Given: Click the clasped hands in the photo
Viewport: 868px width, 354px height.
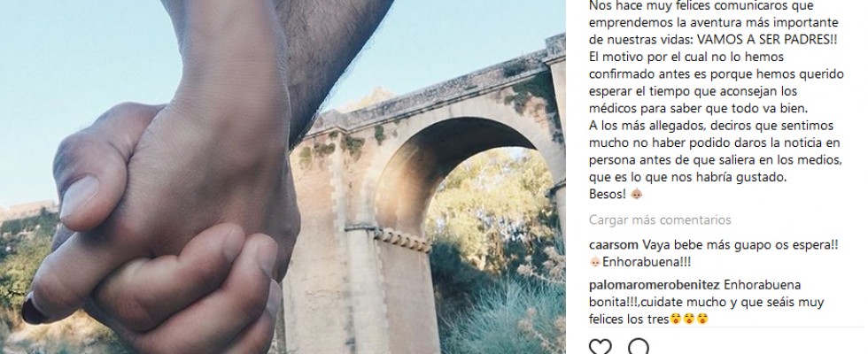Looking at the screenshot, I should tap(167, 232).
